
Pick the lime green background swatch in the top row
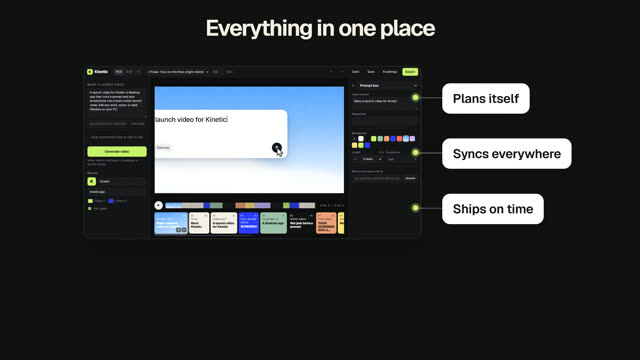(x=373, y=139)
